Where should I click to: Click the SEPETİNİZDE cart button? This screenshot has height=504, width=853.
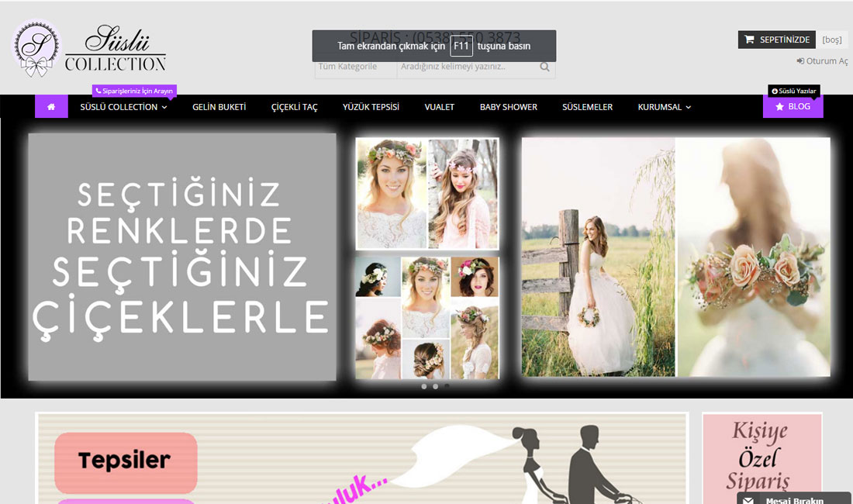[x=777, y=40]
